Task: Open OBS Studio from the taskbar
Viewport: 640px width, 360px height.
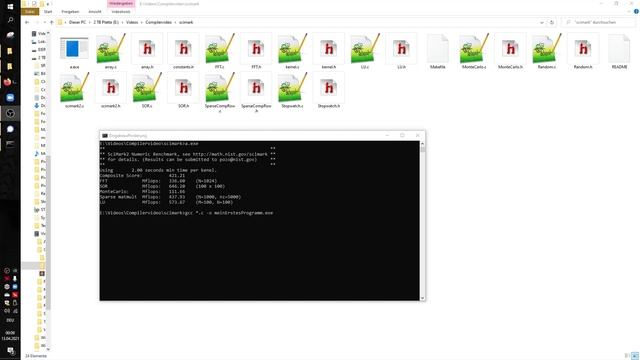Action: tap(10, 113)
